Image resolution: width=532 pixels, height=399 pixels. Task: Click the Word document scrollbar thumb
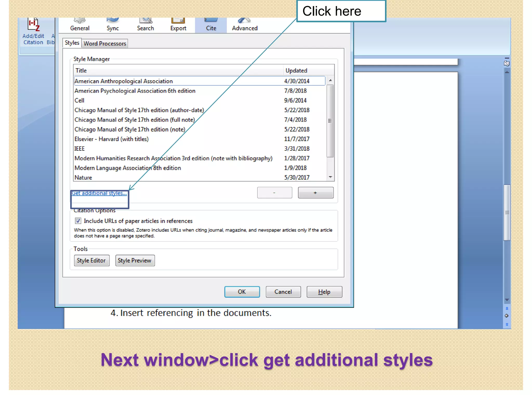[x=507, y=212]
